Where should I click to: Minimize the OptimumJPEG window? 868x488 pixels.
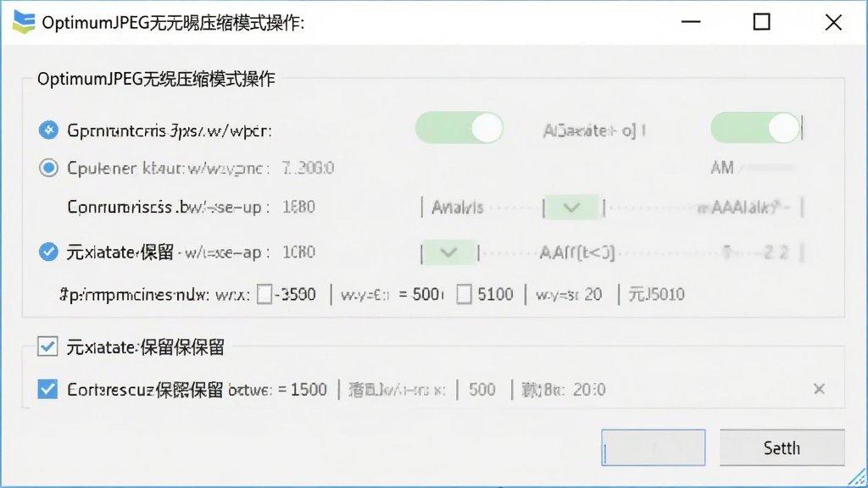tap(691, 22)
